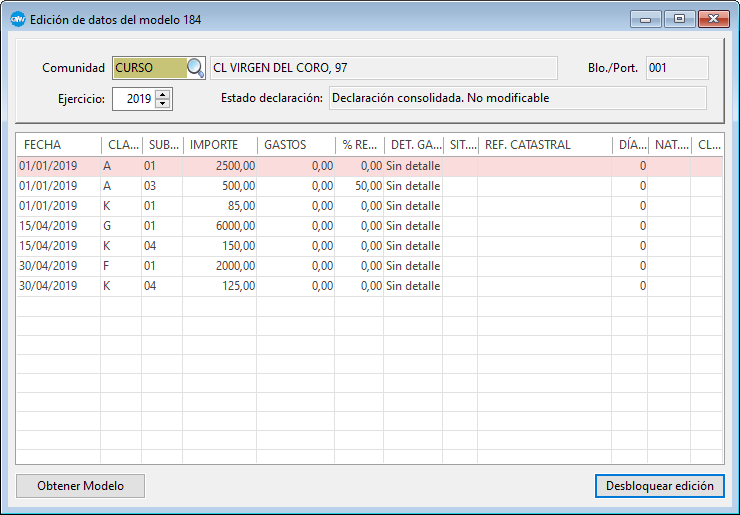Select the row with importe 6000,00
The image size is (740, 515).
220,226
